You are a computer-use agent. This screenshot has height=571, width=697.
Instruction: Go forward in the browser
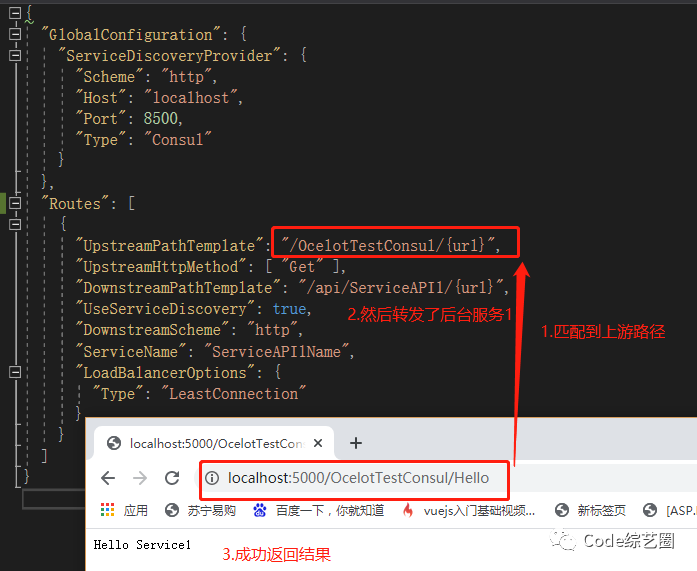(x=140, y=478)
